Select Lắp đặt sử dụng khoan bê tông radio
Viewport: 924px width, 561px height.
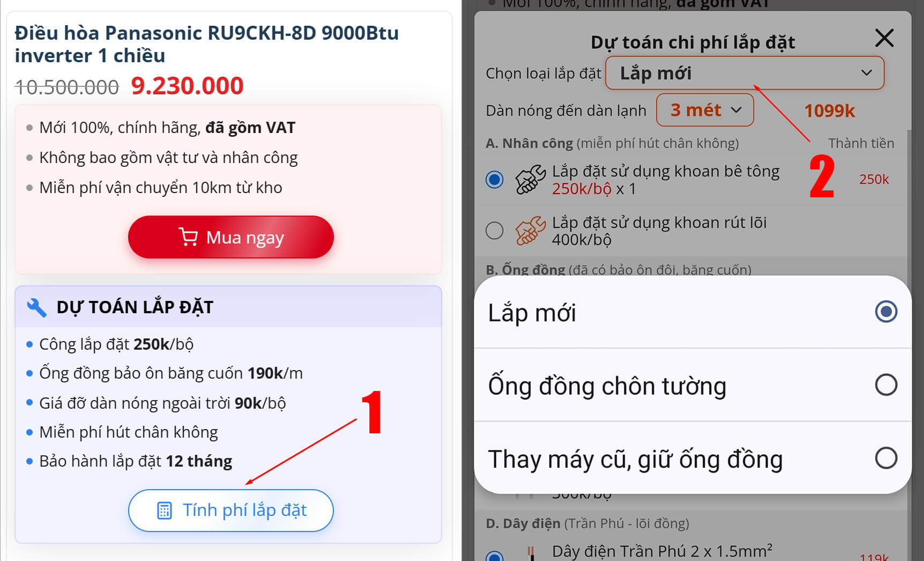pos(494,179)
